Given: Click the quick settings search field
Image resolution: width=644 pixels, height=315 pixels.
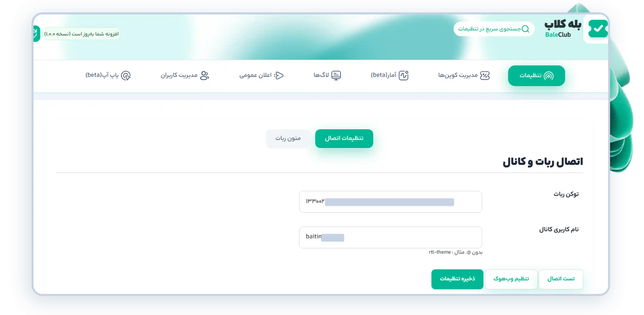Looking at the screenshot, I should 494,29.
